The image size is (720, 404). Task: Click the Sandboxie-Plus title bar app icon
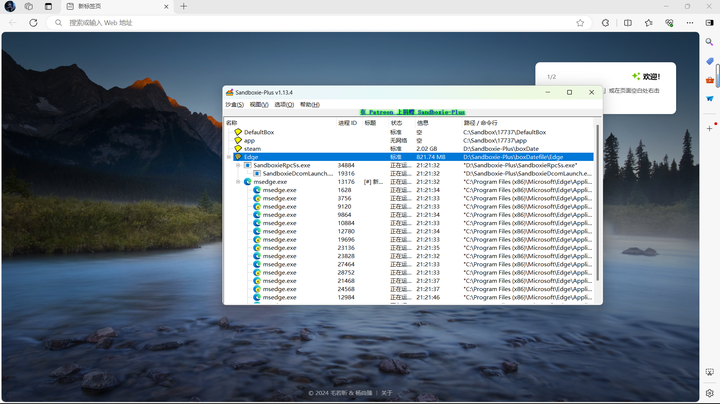(230, 92)
